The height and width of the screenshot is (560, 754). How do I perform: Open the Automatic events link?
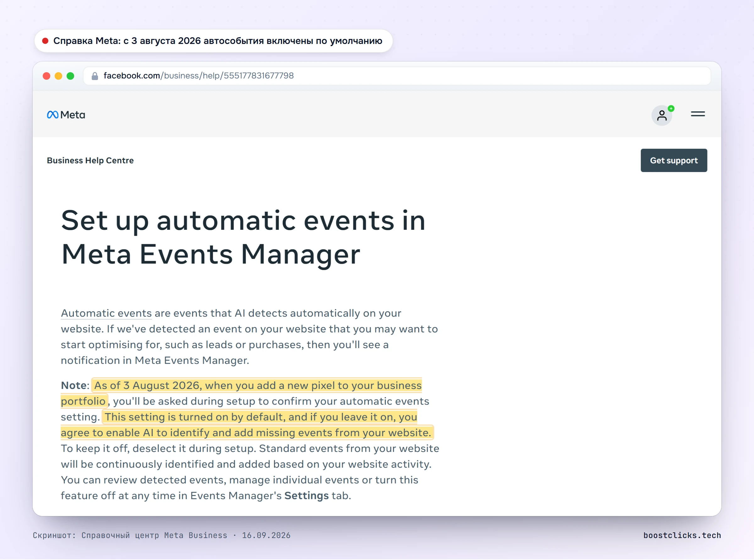pyautogui.click(x=106, y=313)
